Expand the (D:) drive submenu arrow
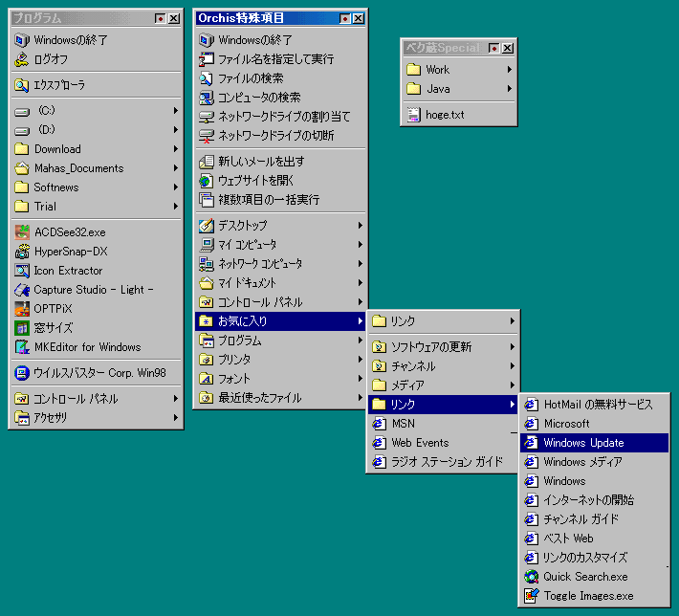The image size is (679, 616). click(x=175, y=129)
